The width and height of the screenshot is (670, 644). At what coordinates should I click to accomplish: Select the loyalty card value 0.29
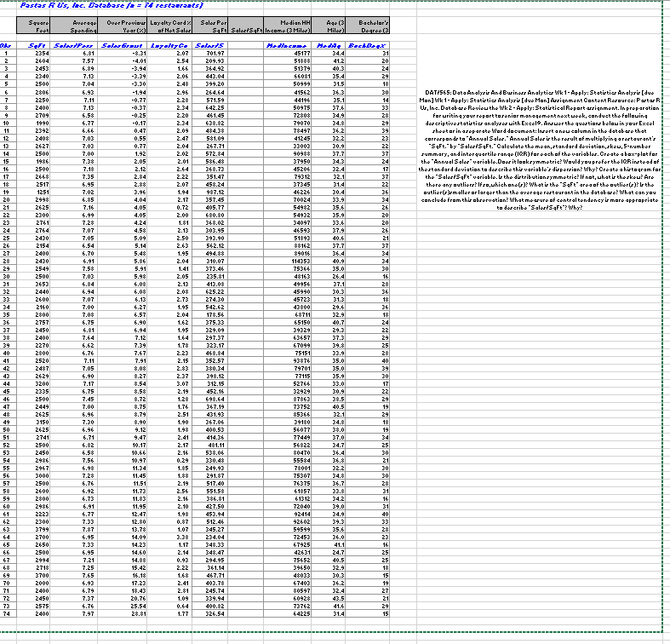(x=182, y=461)
